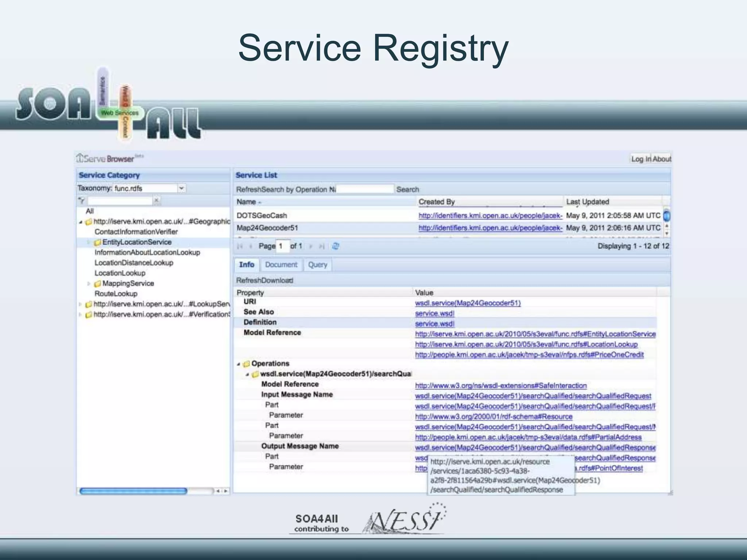This screenshot has width=747, height=560.
Task: Select LocationDistanceLookup category
Action: pos(134,263)
